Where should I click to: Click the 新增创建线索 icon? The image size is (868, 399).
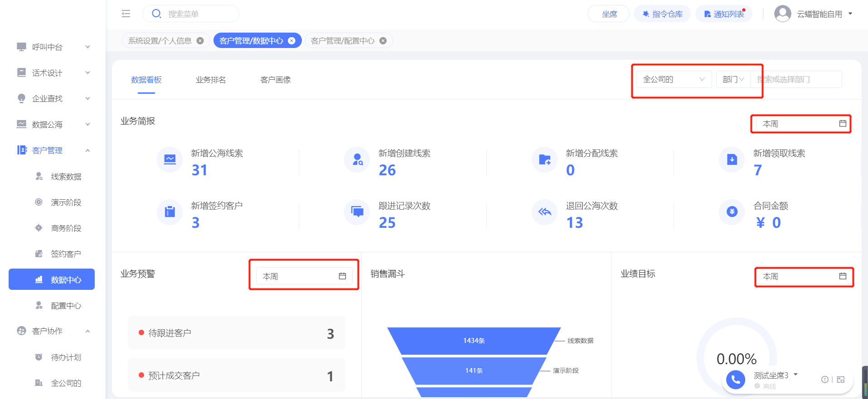pyautogui.click(x=357, y=159)
